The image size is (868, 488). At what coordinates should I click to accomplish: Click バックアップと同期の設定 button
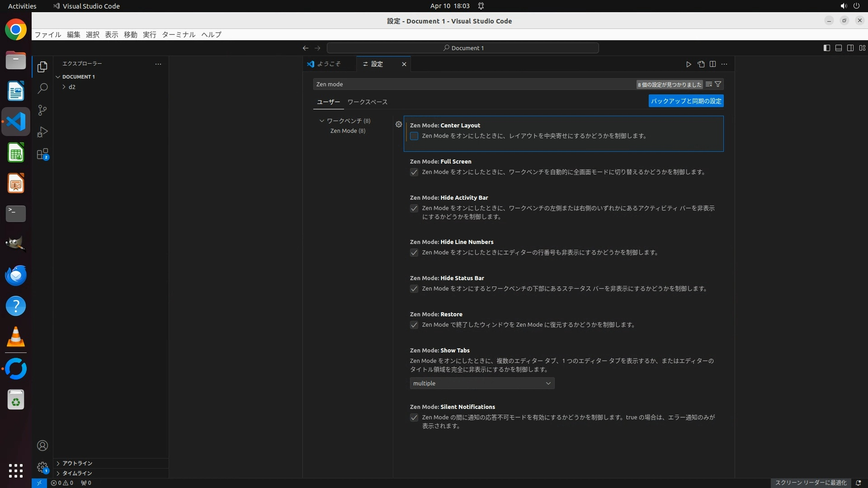686,101
